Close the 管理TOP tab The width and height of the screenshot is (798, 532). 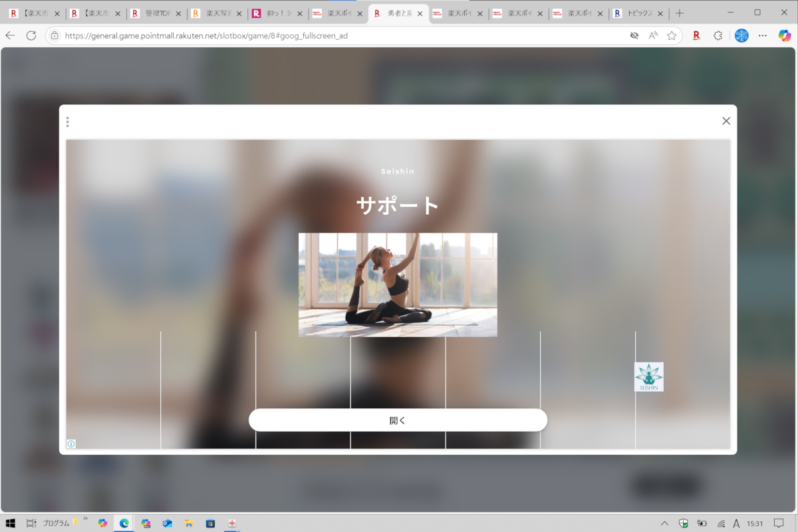click(x=178, y=13)
